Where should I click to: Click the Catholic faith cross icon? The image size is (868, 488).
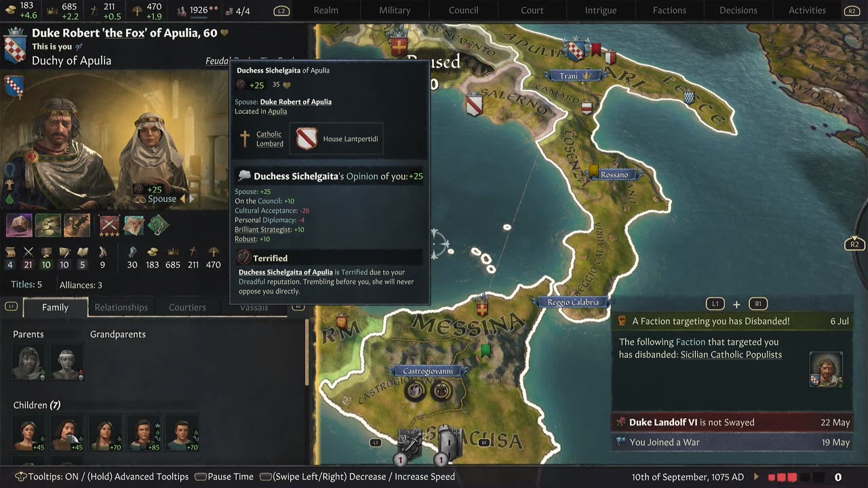[245, 139]
